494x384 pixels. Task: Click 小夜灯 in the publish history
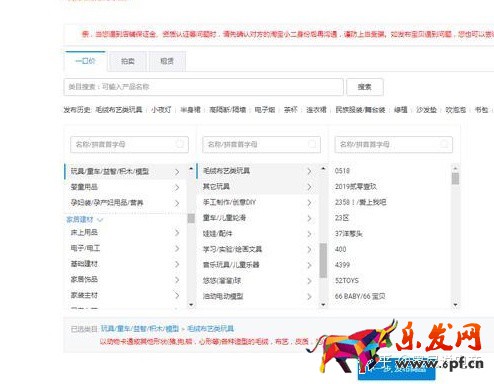(161, 110)
